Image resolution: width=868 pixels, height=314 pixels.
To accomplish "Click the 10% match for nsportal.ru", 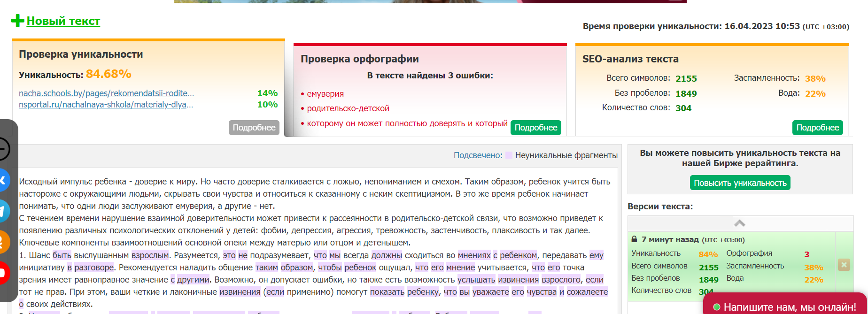I will [267, 105].
